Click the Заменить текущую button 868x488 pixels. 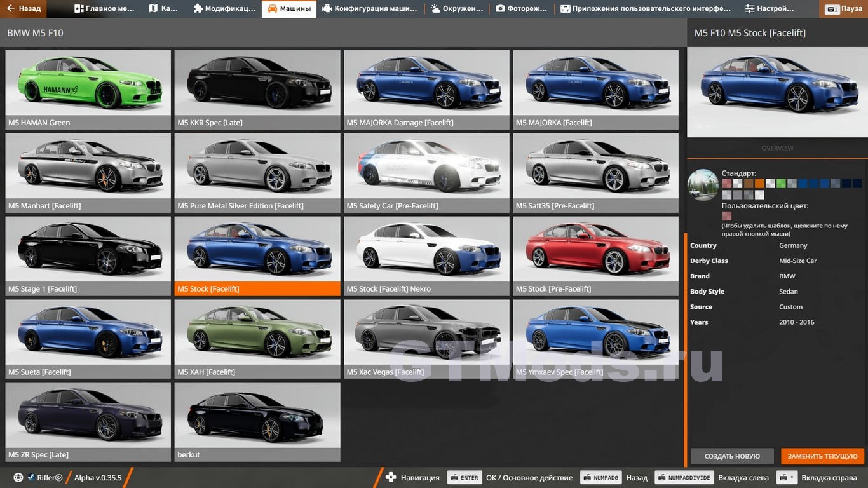(x=823, y=456)
